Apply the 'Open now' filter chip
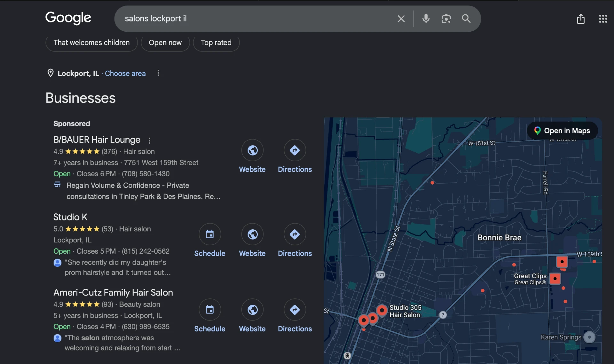 pyautogui.click(x=165, y=43)
